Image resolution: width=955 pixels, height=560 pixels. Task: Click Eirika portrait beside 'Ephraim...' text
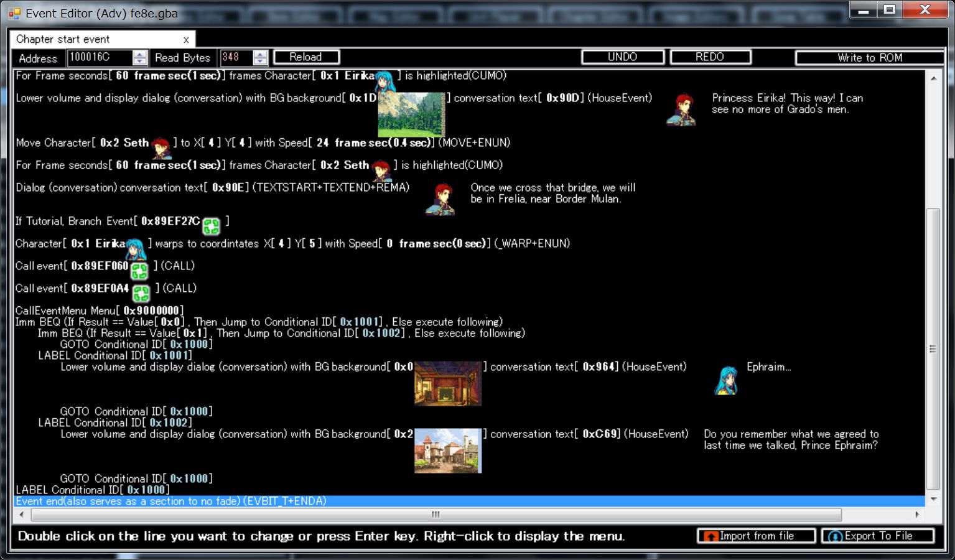(x=726, y=380)
